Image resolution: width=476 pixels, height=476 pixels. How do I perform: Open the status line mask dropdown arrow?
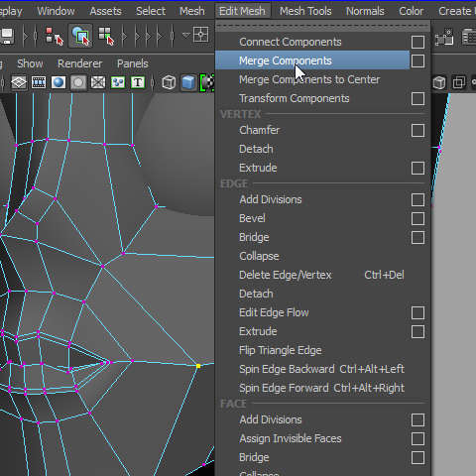[185, 35]
